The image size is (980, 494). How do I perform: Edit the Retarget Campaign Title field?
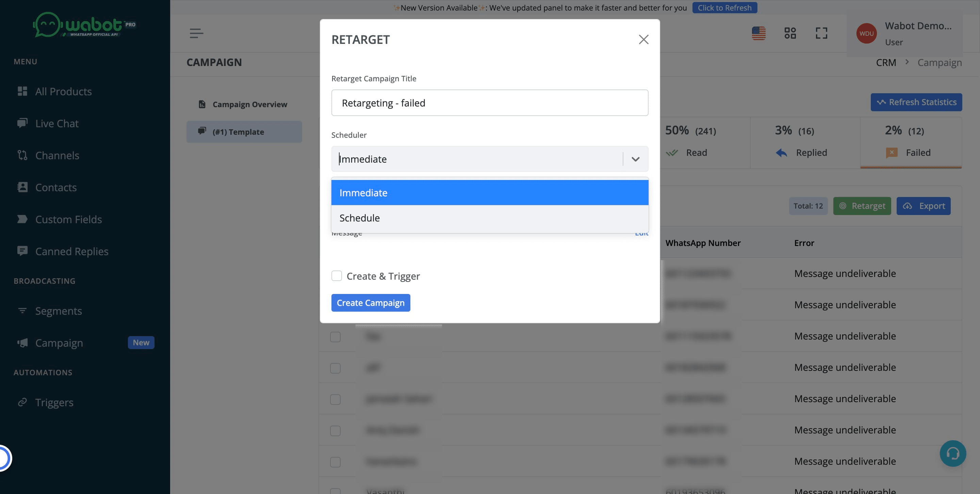[x=490, y=103]
